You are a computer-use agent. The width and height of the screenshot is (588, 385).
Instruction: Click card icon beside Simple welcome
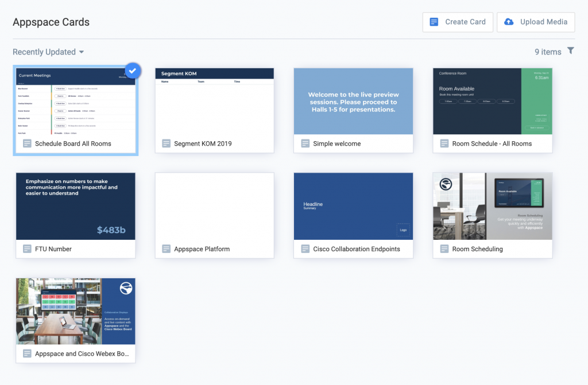point(305,143)
